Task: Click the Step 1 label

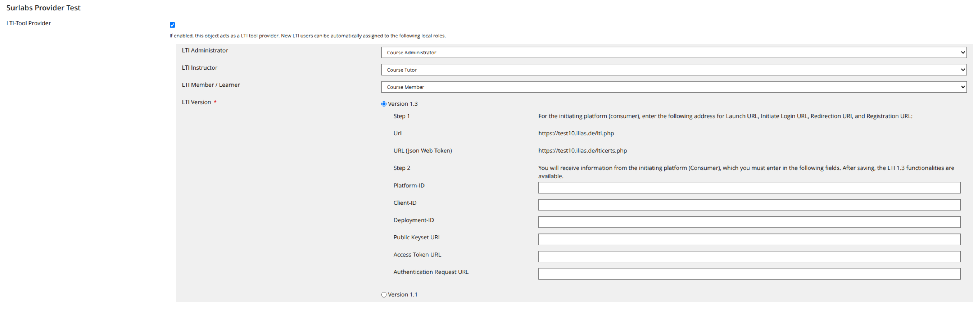Action: click(401, 116)
